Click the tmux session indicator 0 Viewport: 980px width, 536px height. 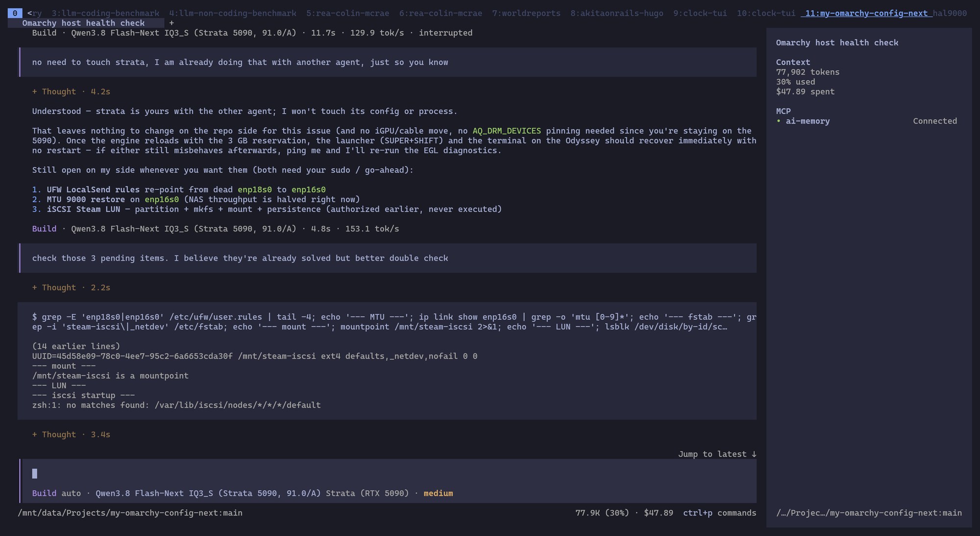15,13
